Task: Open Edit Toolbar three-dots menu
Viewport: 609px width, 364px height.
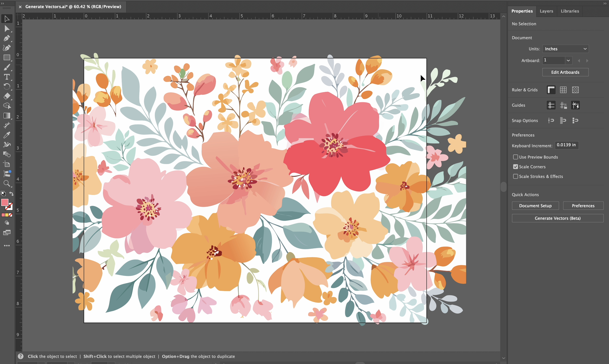Action: click(7, 246)
